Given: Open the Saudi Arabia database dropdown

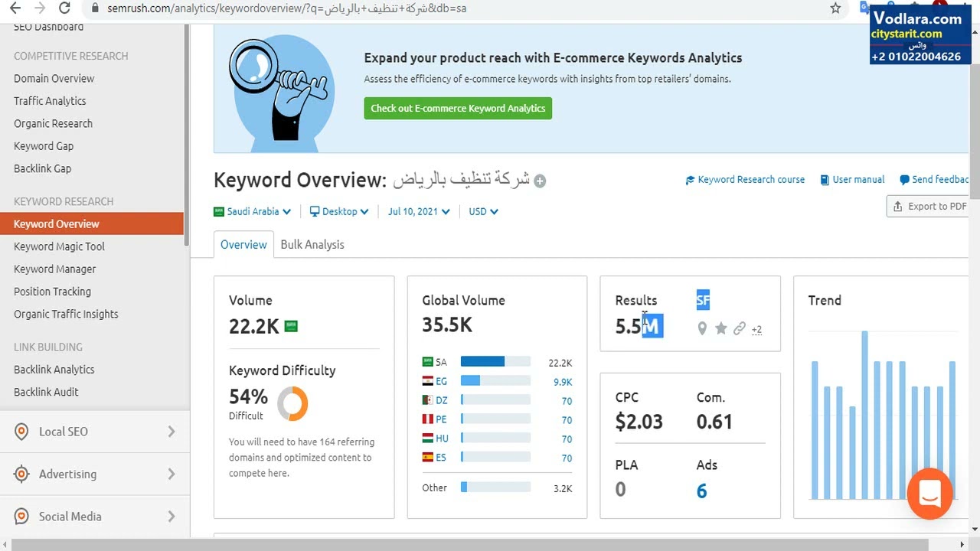Looking at the screenshot, I should pyautogui.click(x=253, y=211).
